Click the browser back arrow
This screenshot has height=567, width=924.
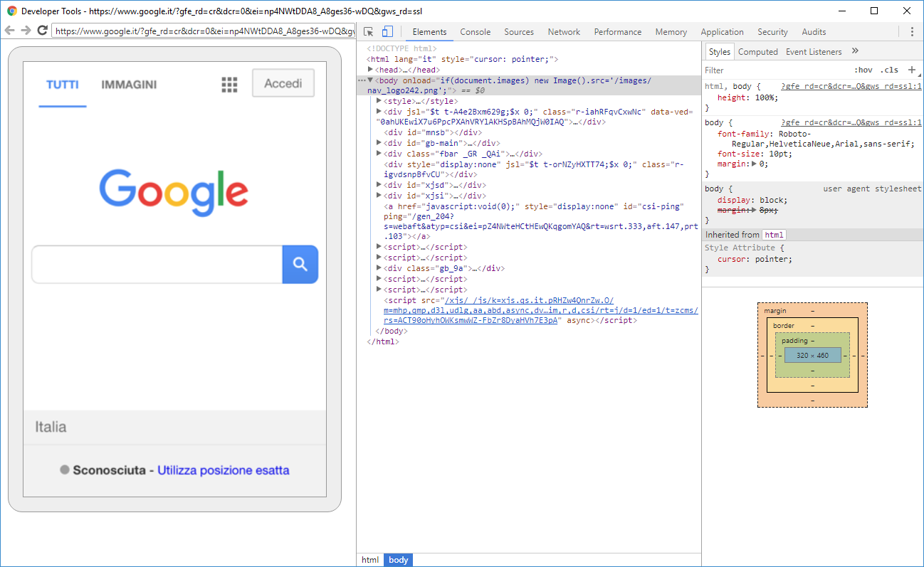click(x=9, y=31)
